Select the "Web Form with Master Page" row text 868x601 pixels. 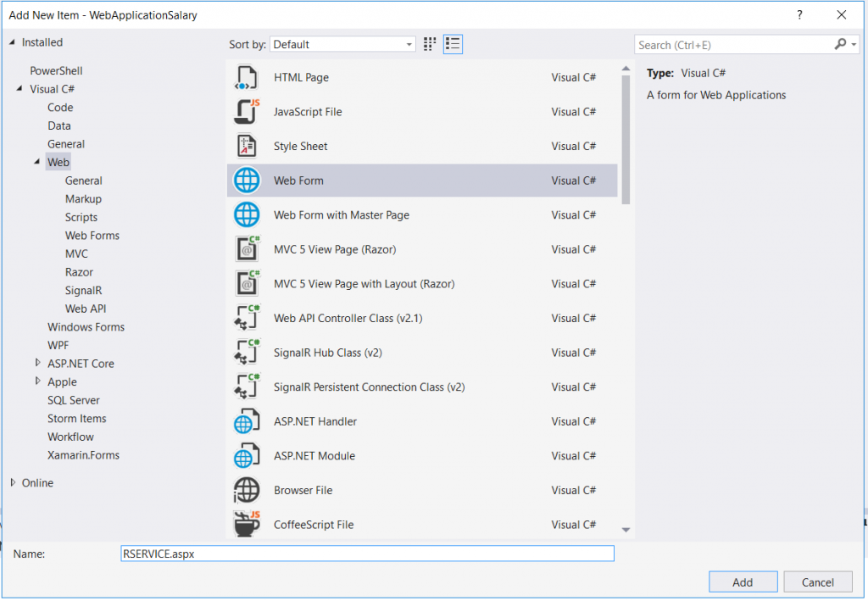pos(341,214)
